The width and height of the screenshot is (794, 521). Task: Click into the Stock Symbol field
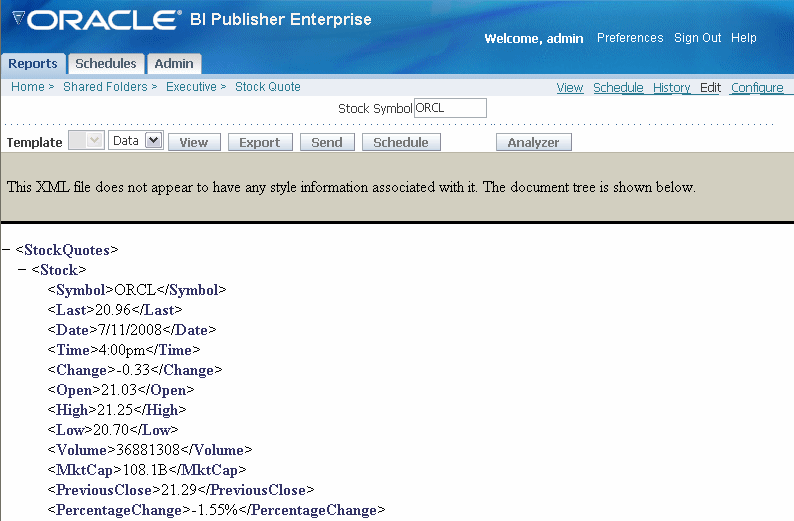click(449, 108)
